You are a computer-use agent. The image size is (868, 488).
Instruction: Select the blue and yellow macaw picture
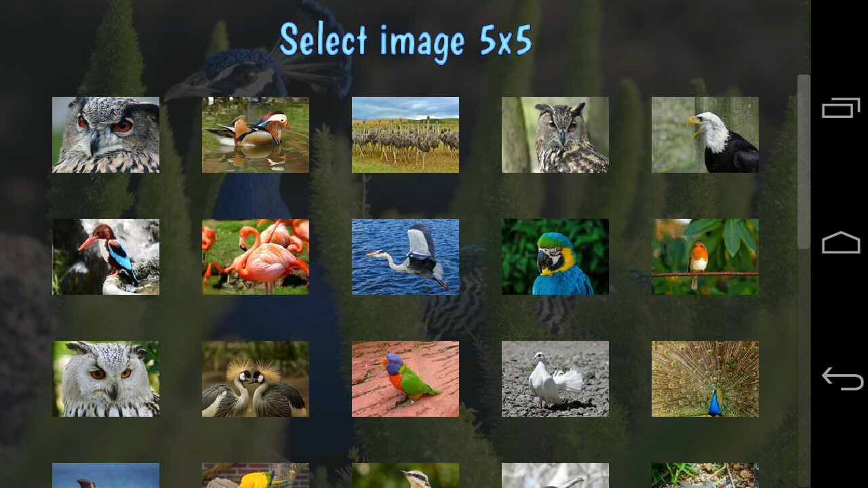[x=555, y=257]
